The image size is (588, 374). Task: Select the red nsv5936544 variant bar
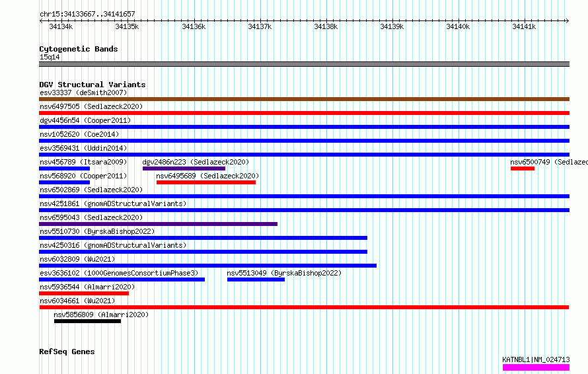[x=84, y=293]
